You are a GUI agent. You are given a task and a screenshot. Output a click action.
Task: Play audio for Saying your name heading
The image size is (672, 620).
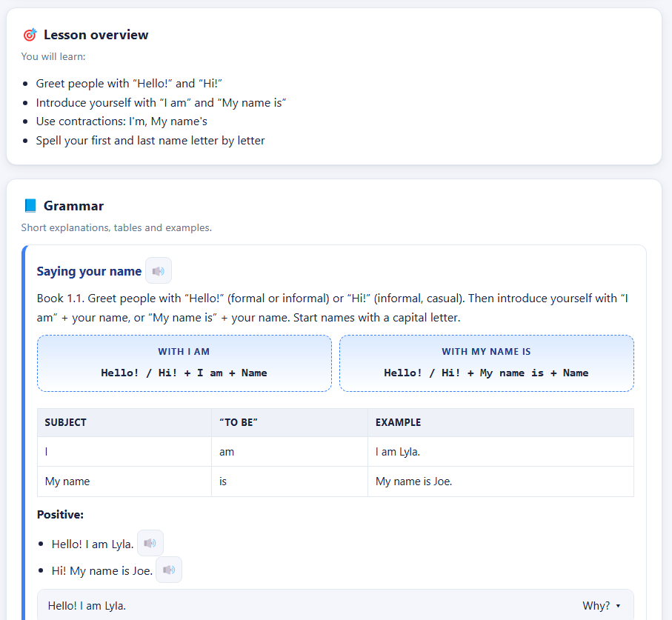pos(159,271)
